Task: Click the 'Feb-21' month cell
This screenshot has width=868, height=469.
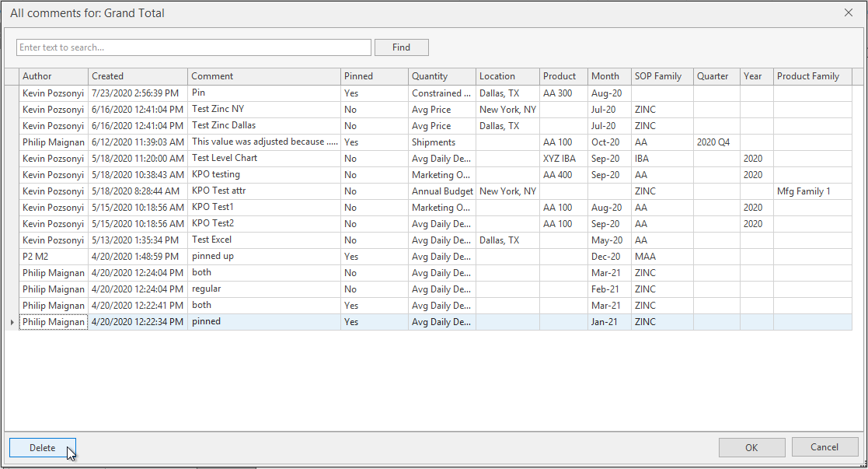Action: [x=609, y=289]
